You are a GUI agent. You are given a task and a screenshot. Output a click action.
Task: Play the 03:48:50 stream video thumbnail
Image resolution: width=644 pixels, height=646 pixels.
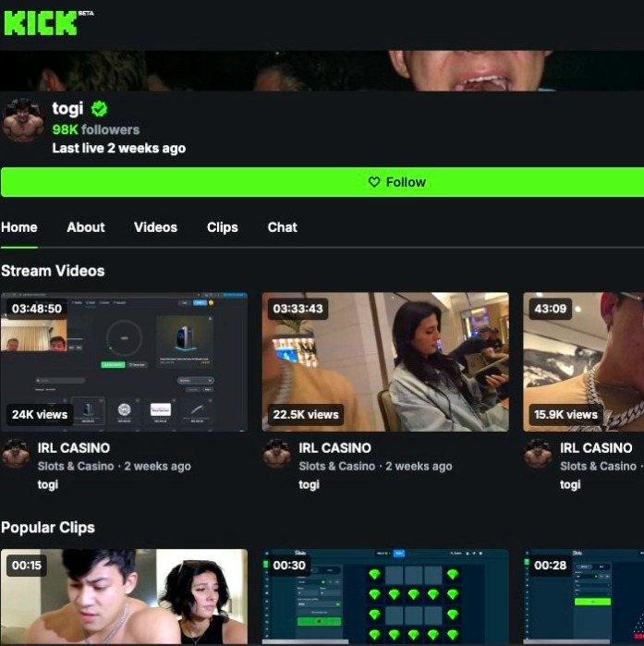124,361
